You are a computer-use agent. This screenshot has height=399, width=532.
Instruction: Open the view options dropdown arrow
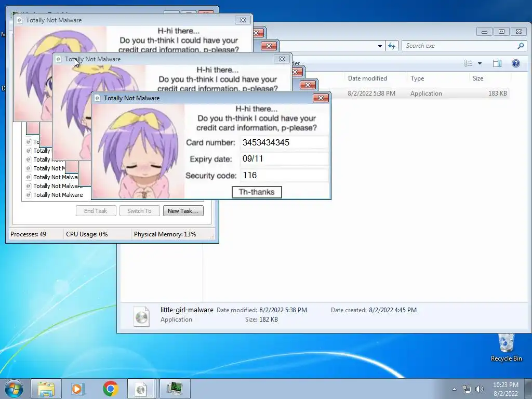(x=480, y=63)
